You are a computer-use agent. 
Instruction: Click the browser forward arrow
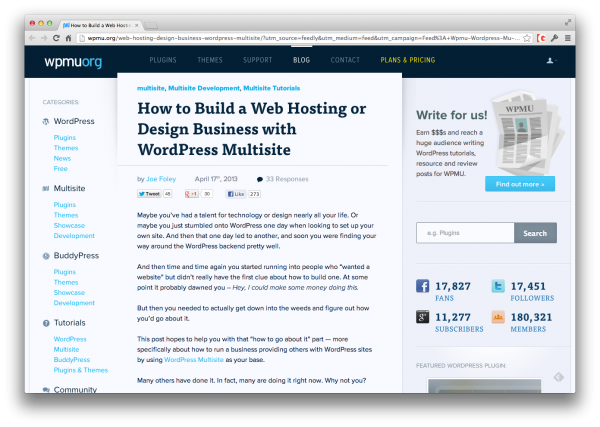[x=44, y=38]
